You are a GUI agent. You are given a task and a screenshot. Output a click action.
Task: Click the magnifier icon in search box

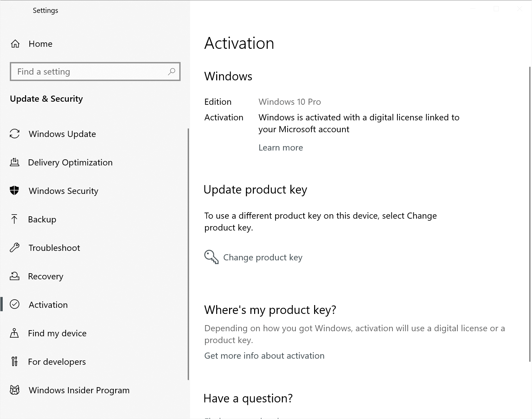pos(171,72)
